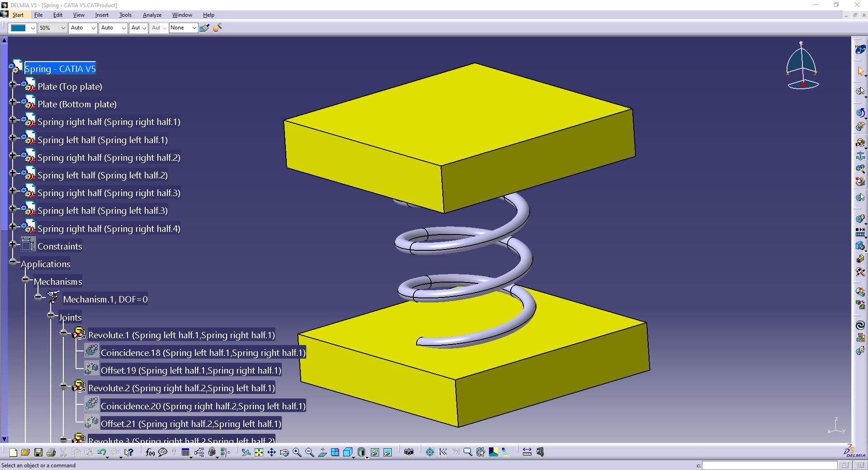
Task: Collapse the Joints tree node
Action: pyautogui.click(x=51, y=316)
